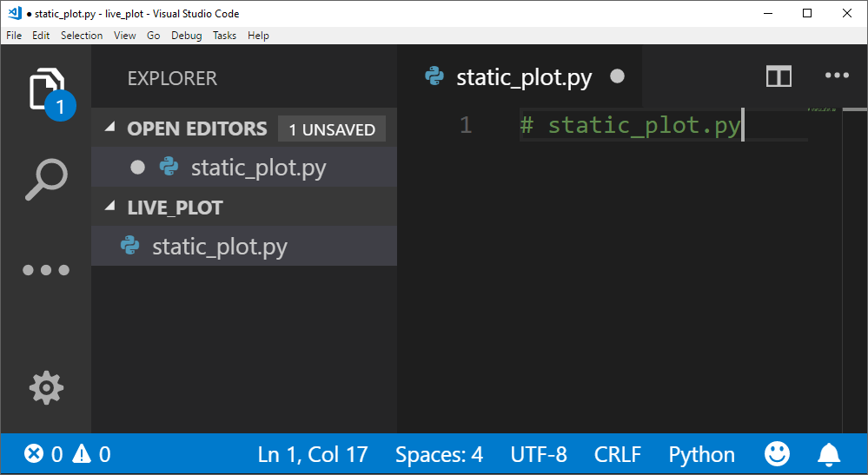Change language mode from Python
Image resolution: width=868 pixels, height=475 pixels.
[701, 453]
